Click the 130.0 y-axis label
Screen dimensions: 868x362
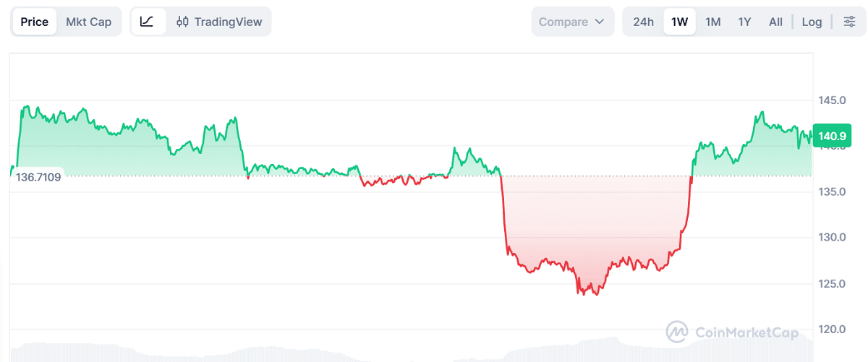tap(832, 238)
